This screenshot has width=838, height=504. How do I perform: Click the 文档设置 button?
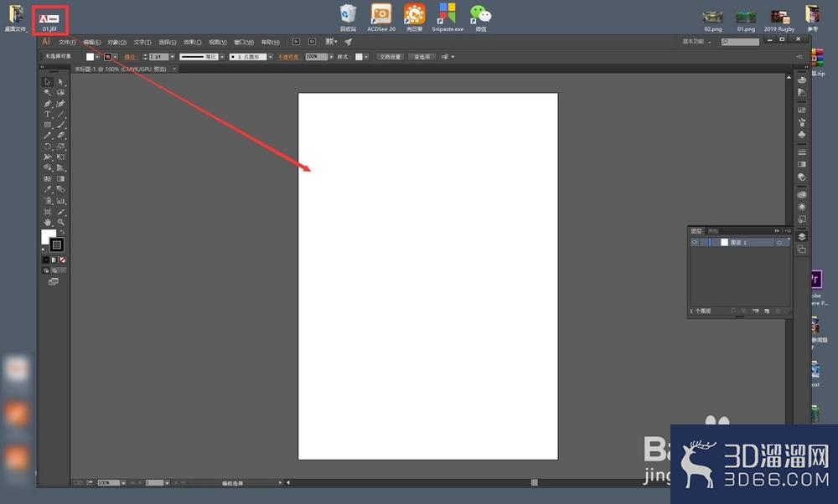[391, 57]
